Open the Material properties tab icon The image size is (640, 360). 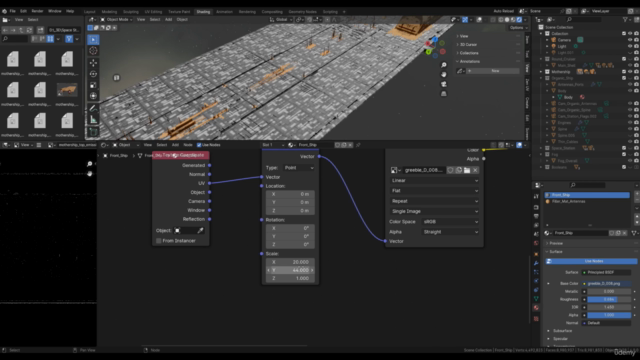coord(536,308)
